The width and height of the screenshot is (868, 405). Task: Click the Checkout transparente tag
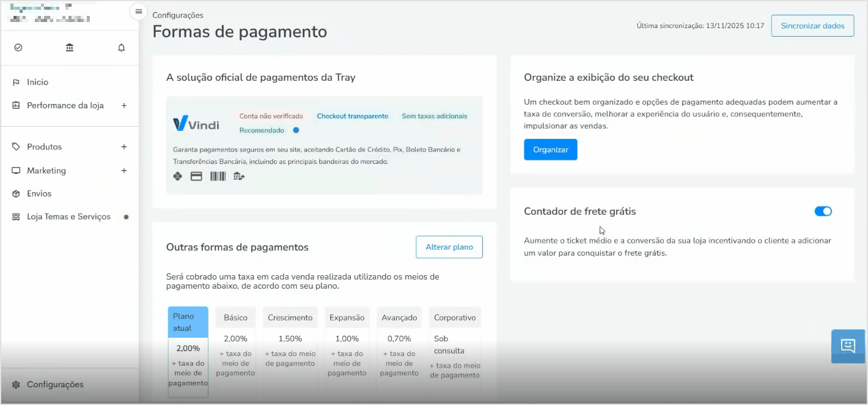[x=352, y=116]
